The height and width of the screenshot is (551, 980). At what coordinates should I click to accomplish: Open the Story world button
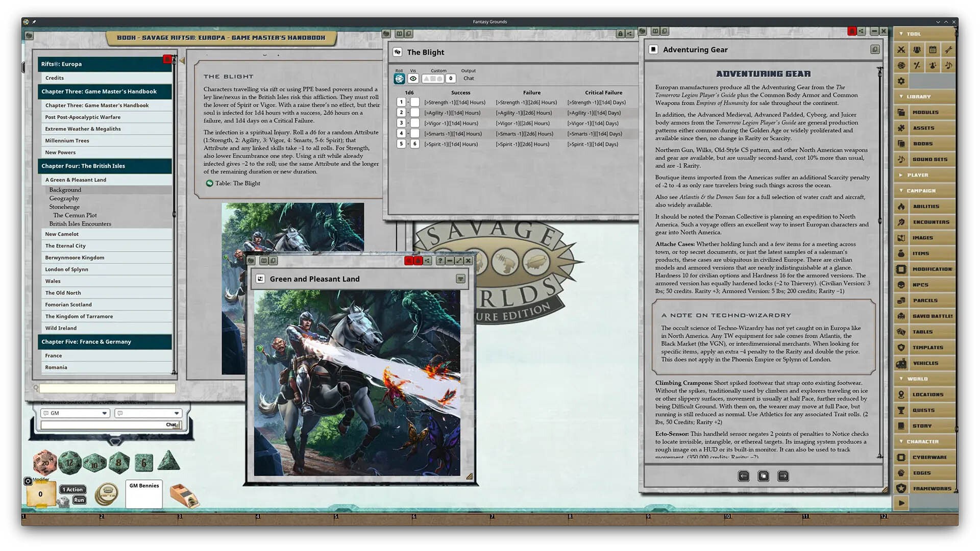925,426
